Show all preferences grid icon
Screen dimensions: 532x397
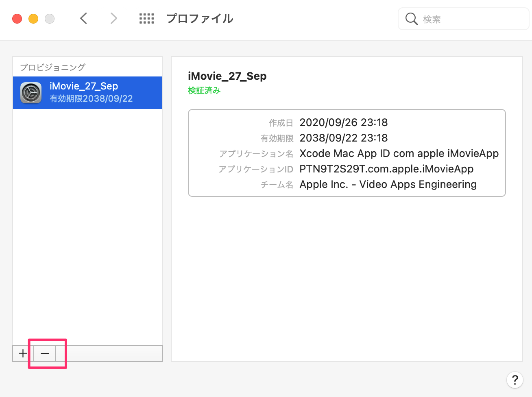click(x=146, y=18)
